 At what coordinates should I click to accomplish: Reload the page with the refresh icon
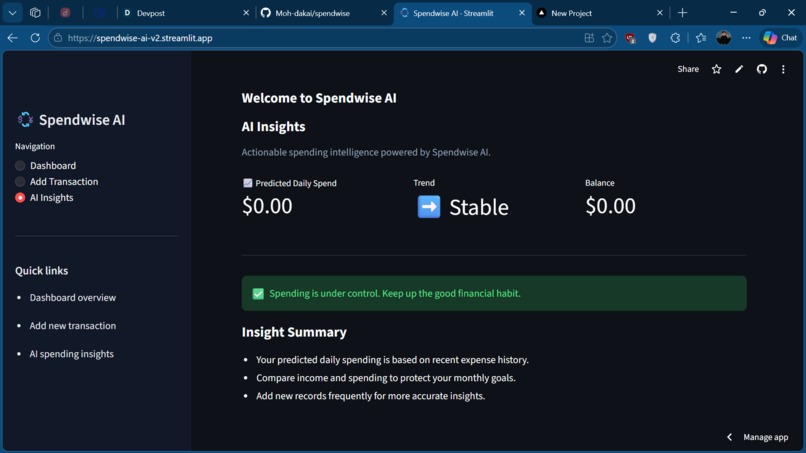(35, 38)
